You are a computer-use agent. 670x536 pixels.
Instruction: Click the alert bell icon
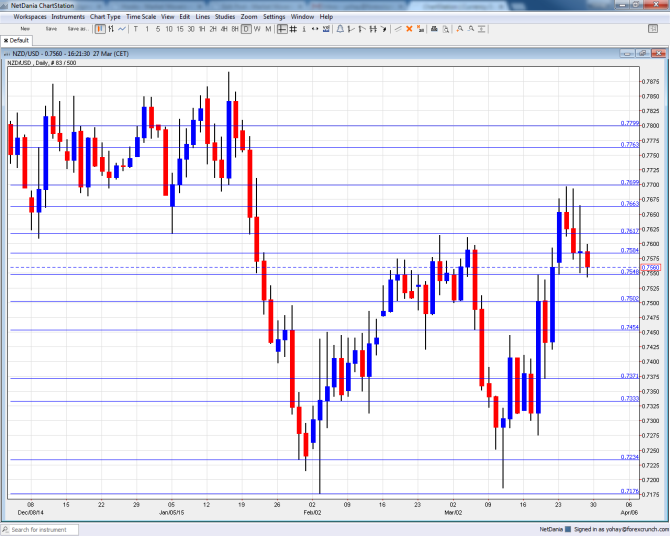pyautogui.click(x=340, y=29)
